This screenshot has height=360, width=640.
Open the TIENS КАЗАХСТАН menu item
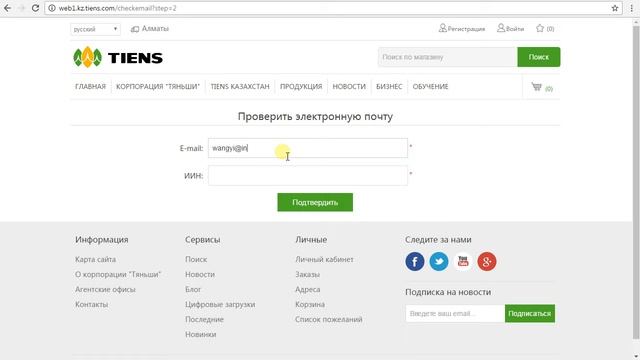240,87
